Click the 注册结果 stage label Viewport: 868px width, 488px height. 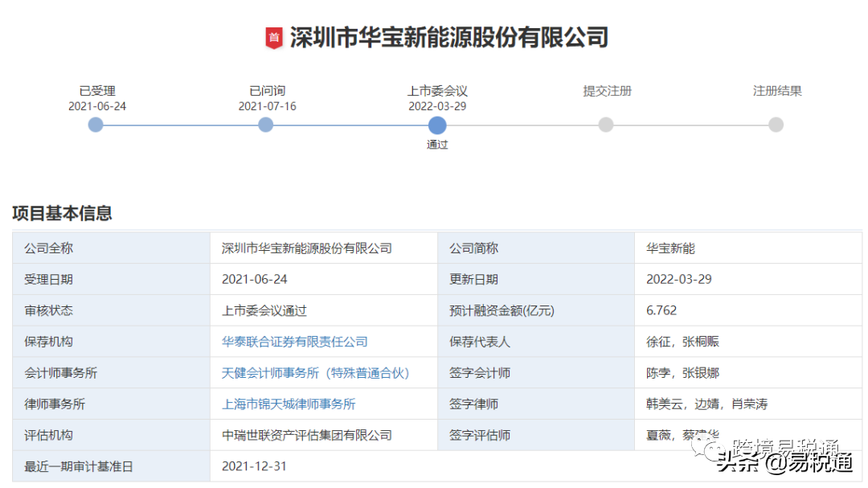(777, 91)
